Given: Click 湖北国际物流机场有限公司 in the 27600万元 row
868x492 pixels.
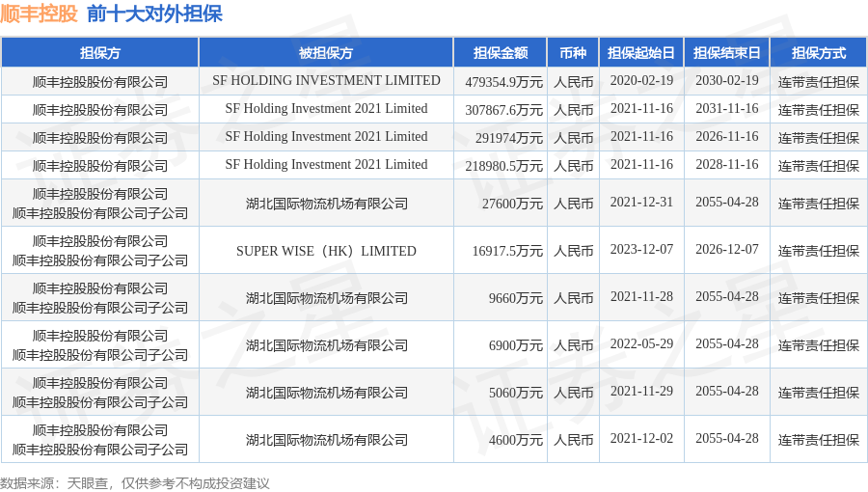Looking at the screenshot, I should pos(327,205).
